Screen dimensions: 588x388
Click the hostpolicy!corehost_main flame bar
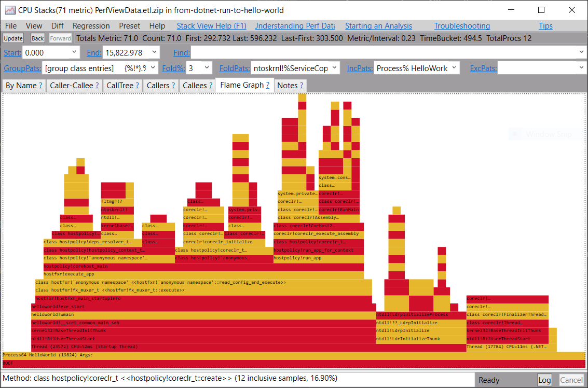tap(203, 267)
